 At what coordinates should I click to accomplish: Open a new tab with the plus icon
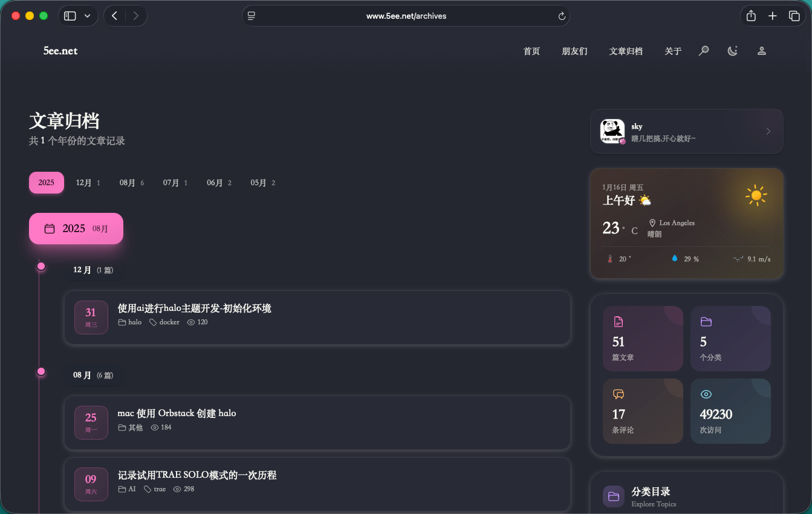point(772,16)
